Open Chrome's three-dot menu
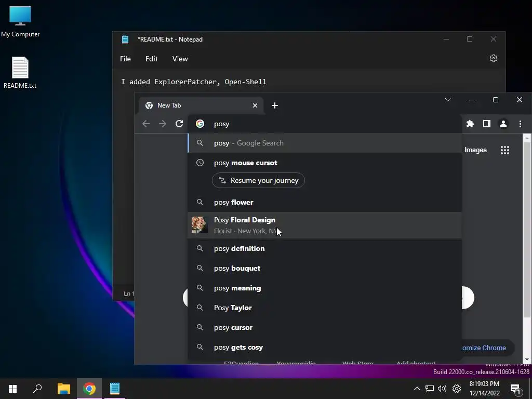 [x=520, y=124]
